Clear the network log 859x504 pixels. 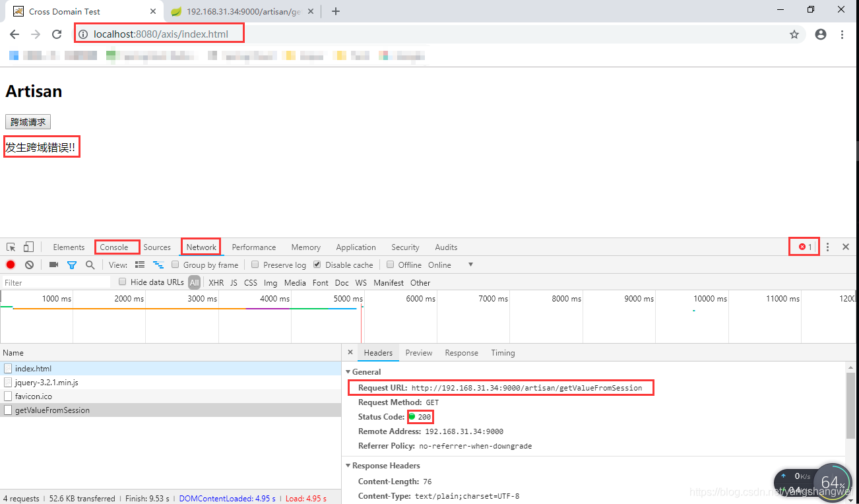29,265
